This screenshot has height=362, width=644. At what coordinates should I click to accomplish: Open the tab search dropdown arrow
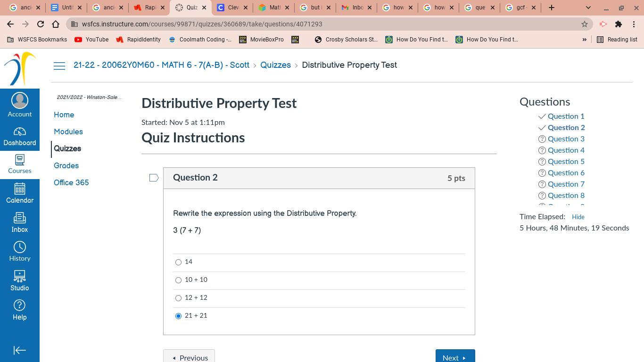[588, 8]
